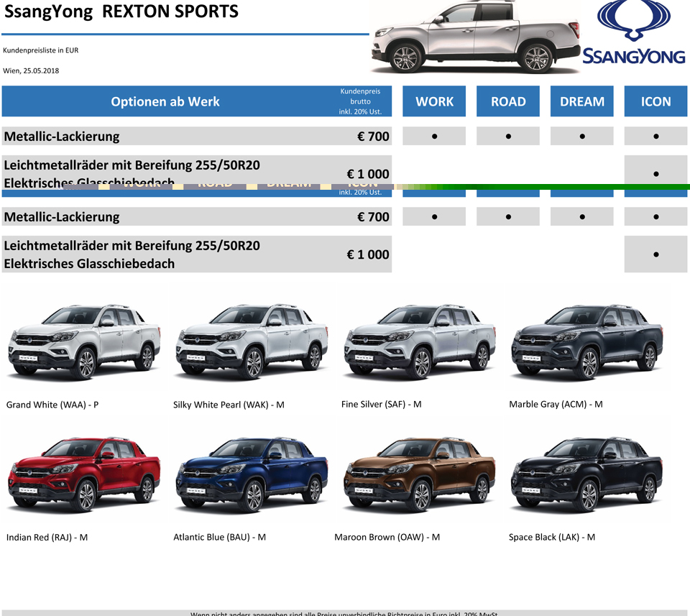Click the "Silky White Pearl (WAK) - M" label
The image size is (690, 616).
pos(229,405)
